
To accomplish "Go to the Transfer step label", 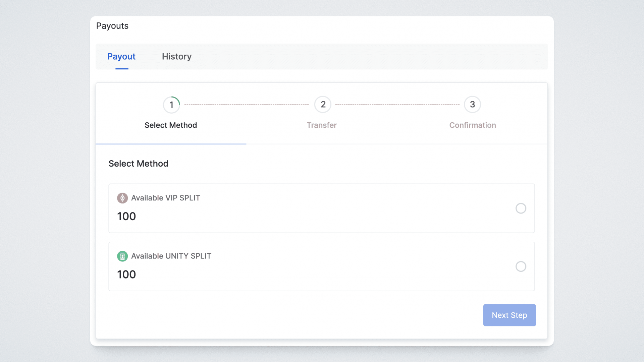I will point(321,125).
